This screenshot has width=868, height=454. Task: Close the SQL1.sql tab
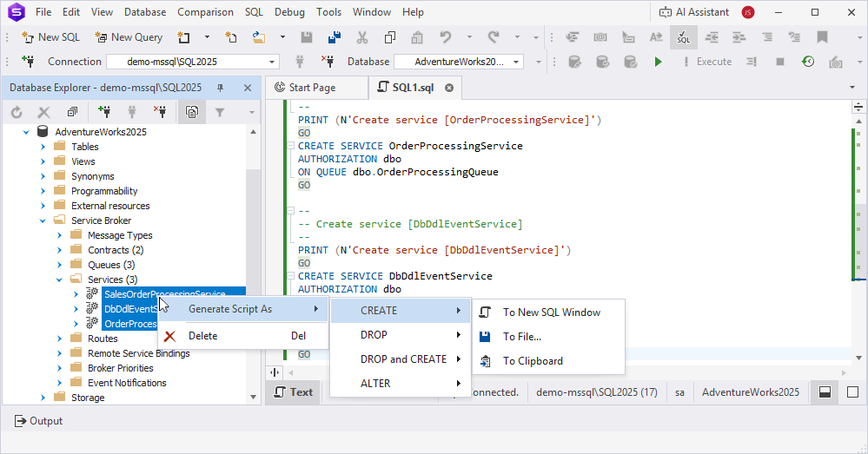pyautogui.click(x=449, y=88)
